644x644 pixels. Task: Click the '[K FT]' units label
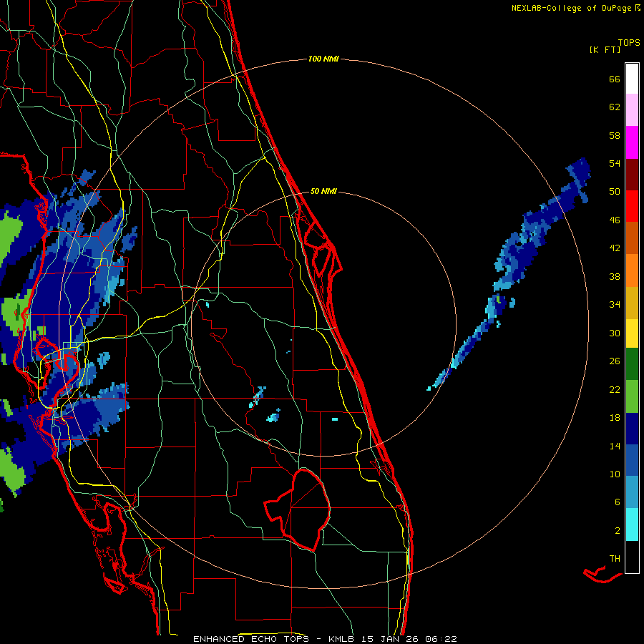coord(605,49)
